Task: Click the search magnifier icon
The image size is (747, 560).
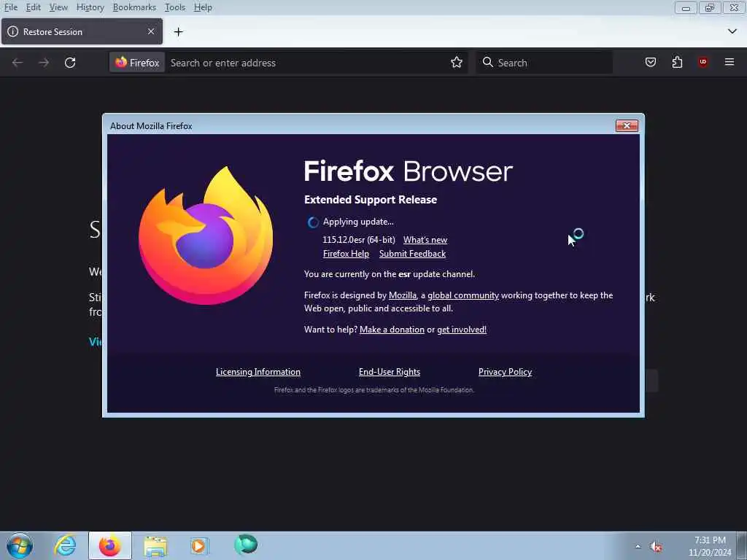Action: tap(487, 63)
